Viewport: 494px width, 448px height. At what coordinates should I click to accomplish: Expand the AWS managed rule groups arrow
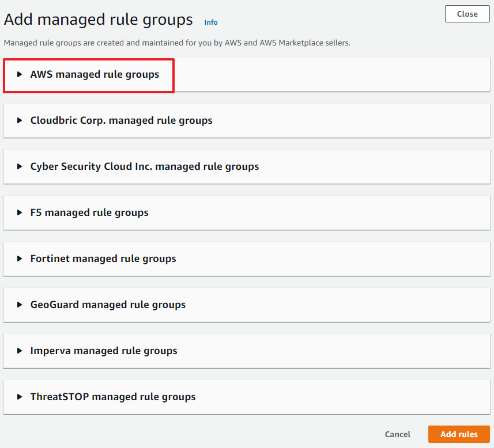20,74
